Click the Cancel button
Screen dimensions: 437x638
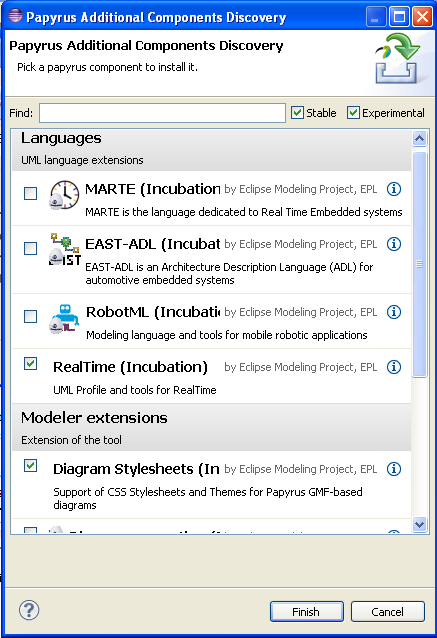point(388,612)
